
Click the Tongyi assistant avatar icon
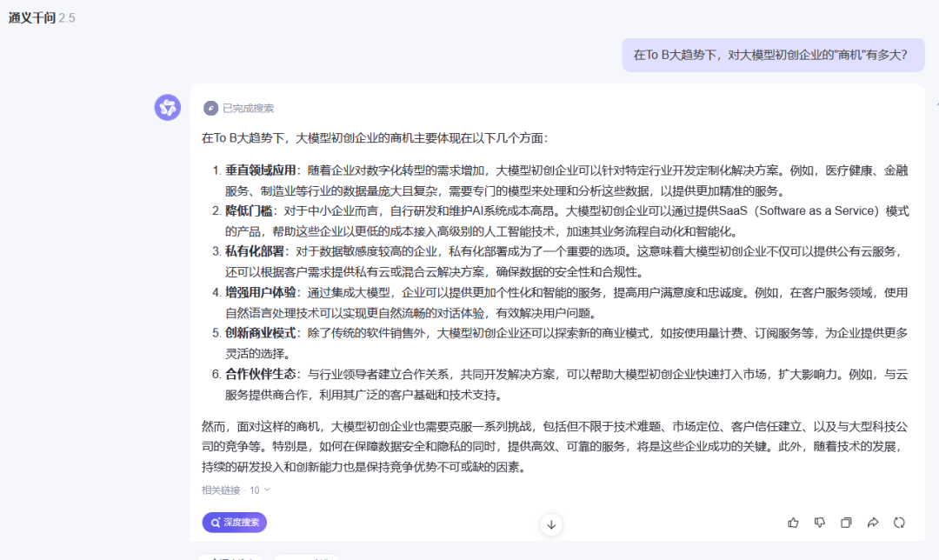coord(168,108)
